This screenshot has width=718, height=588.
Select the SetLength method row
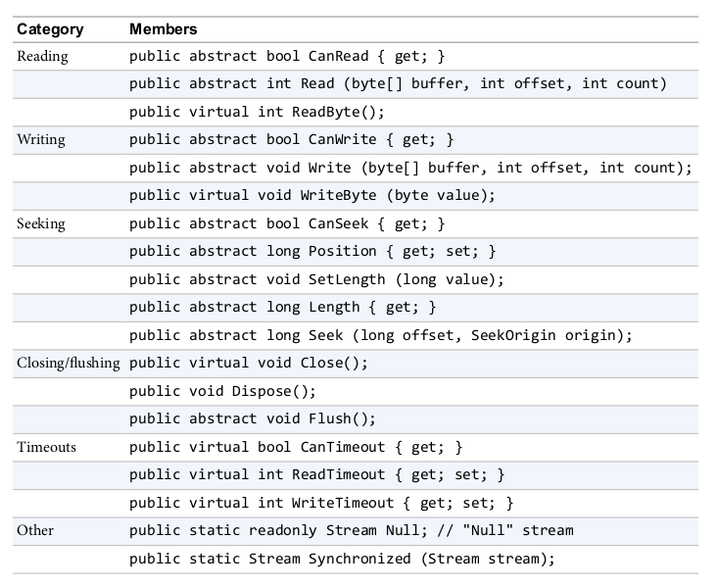[x=316, y=279]
